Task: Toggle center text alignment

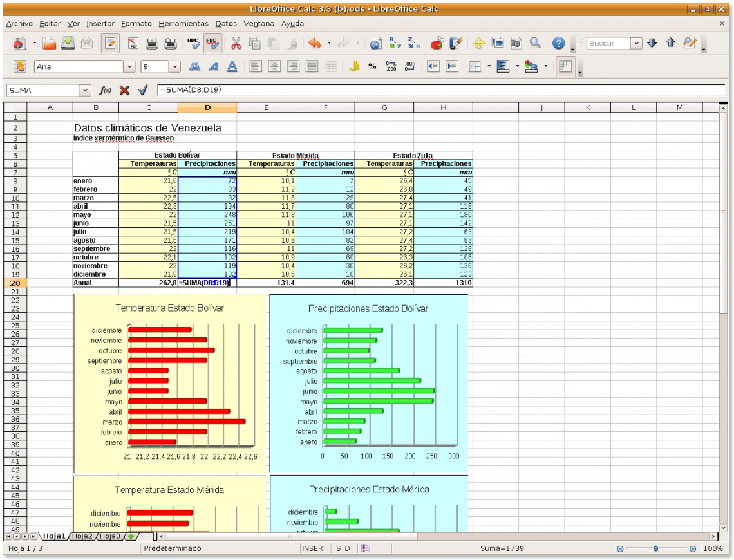Action: coord(274,66)
